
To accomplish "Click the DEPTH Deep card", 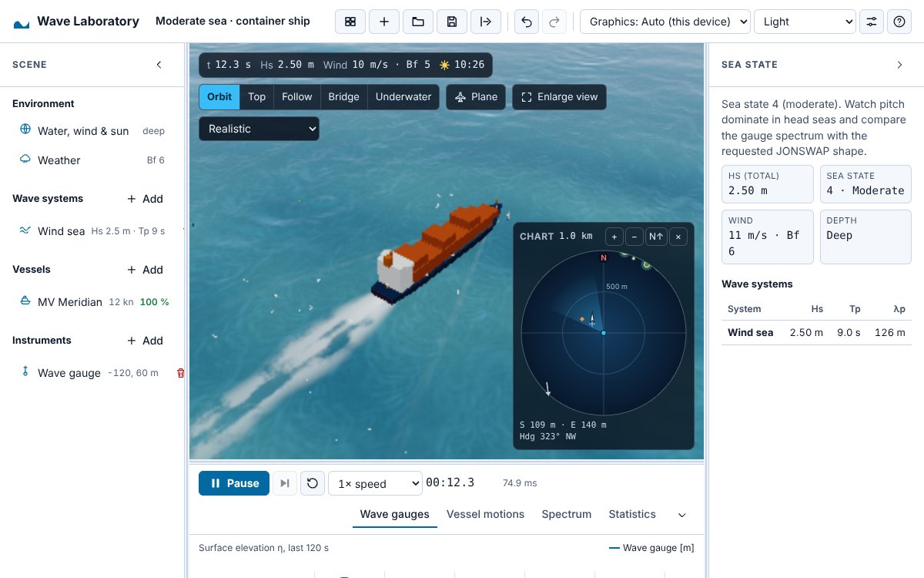I will click(865, 236).
